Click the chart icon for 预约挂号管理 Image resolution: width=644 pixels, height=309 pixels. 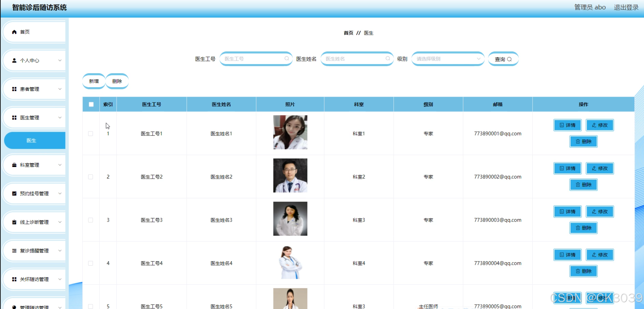click(x=14, y=194)
